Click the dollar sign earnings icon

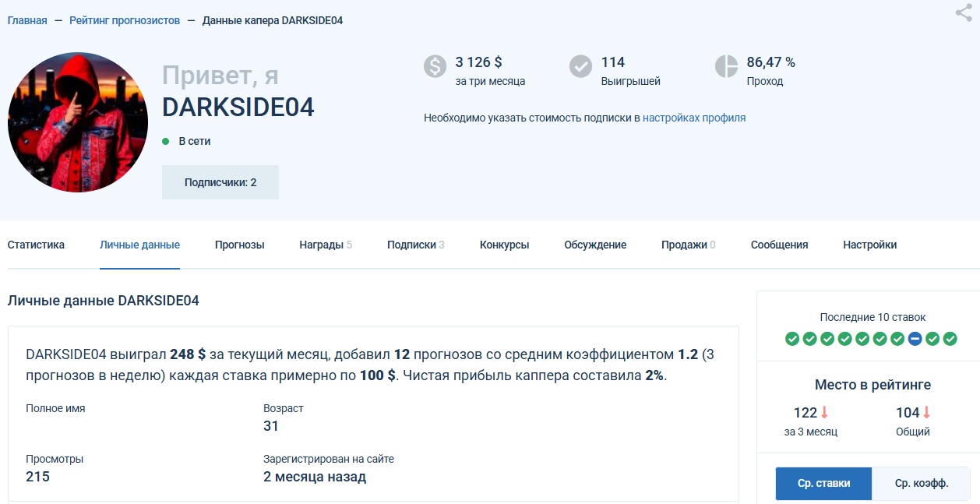pos(435,66)
